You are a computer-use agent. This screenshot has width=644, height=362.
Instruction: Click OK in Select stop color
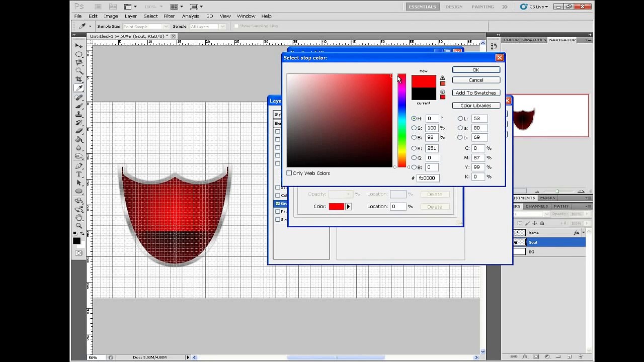pyautogui.click(x=476, y=70)
